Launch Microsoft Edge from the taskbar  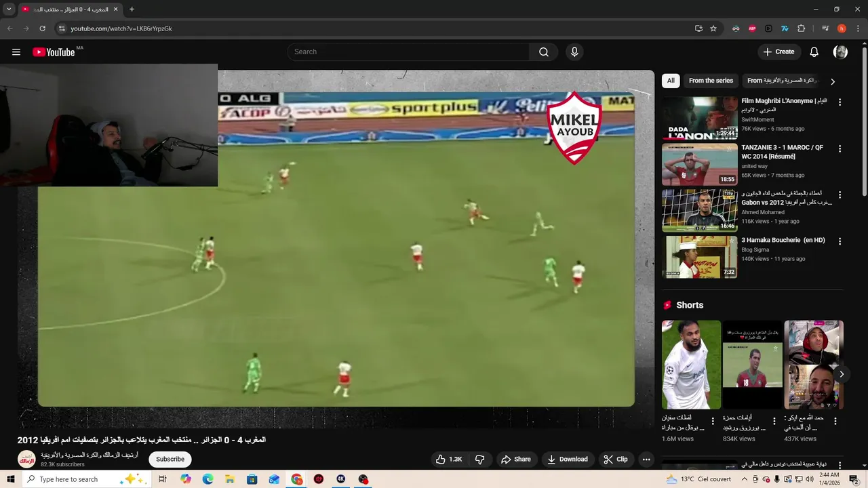pos(208,479)
